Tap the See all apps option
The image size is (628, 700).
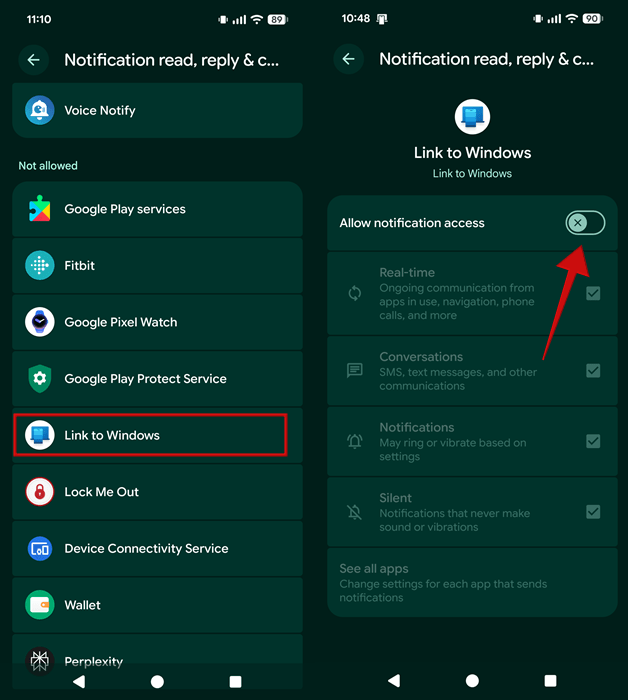472,583
